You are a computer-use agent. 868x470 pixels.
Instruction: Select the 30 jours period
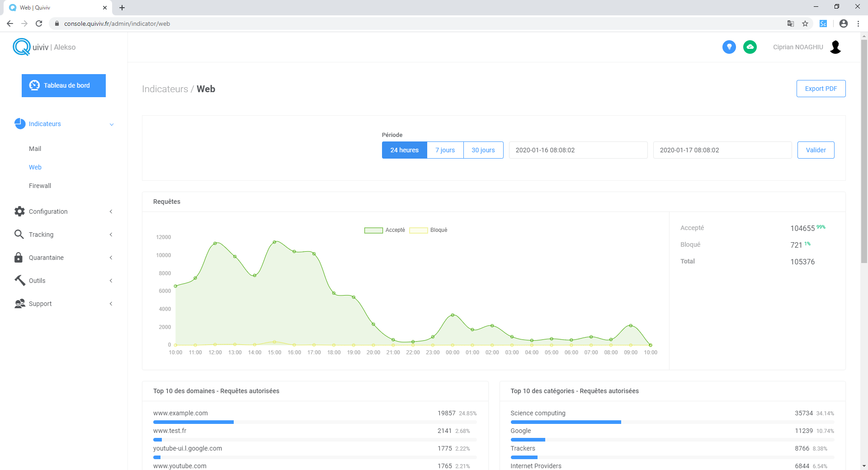(x=483, y=150)
